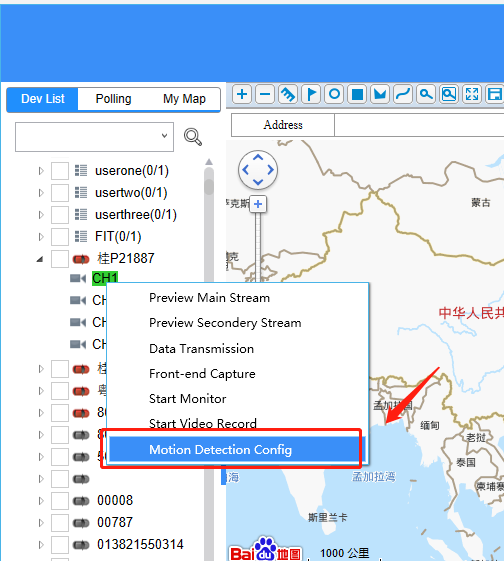504x561 pixels.
Task: Click the zoom out minus toolbar icon
Action: pos(265,94)
